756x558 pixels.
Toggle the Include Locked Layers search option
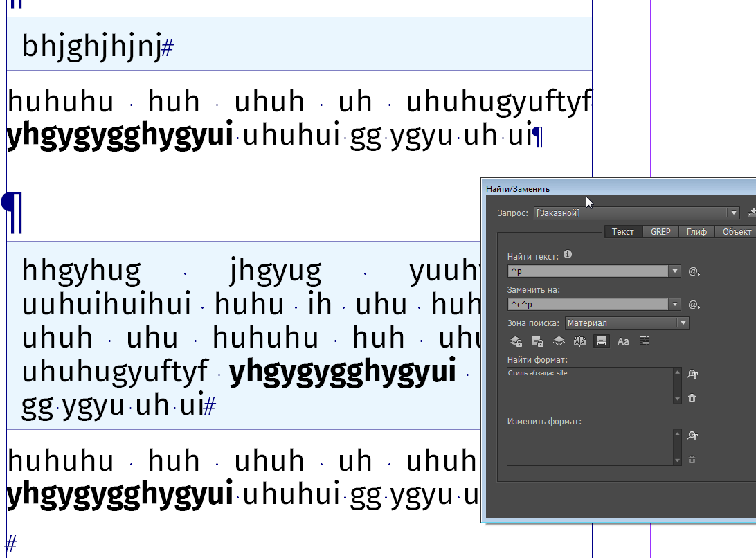point(516,341)
